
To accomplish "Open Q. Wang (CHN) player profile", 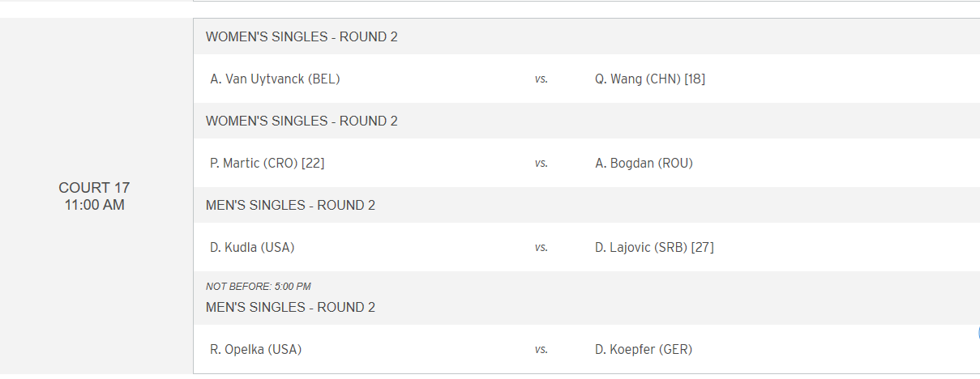I will (638, 79).
